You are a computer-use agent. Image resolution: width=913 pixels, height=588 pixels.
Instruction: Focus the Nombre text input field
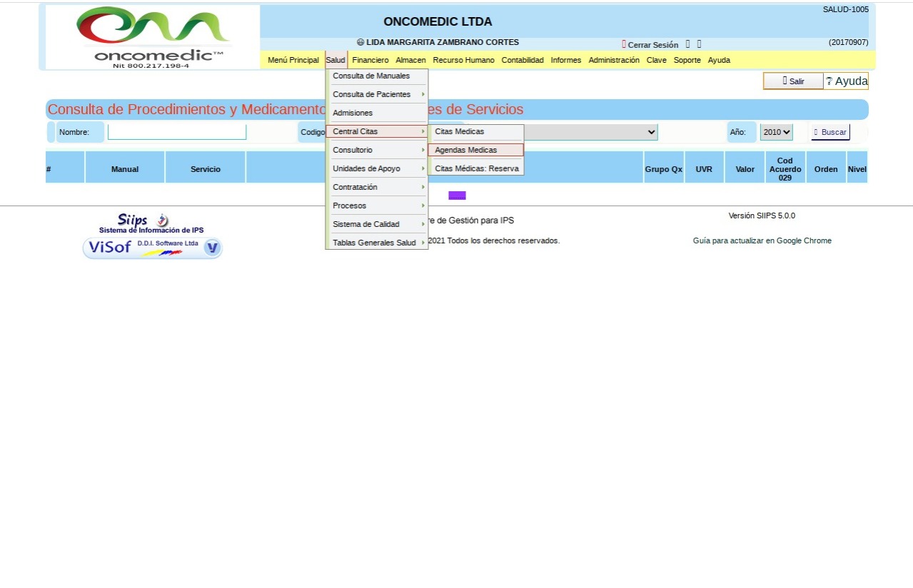(177, 132)
